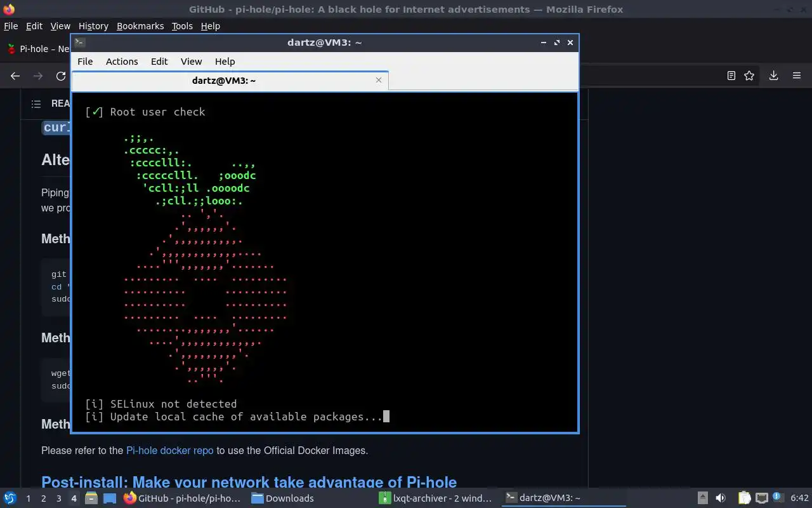Switch to the Pi-hole Firefox tab
This screenshot has height=508, width=812.
(x=37, y=49)
